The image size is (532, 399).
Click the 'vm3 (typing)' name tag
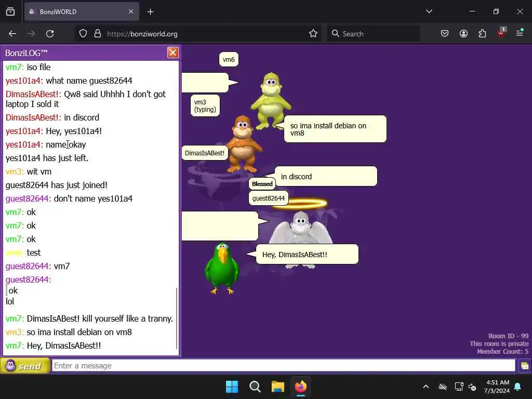click(205, 105)
